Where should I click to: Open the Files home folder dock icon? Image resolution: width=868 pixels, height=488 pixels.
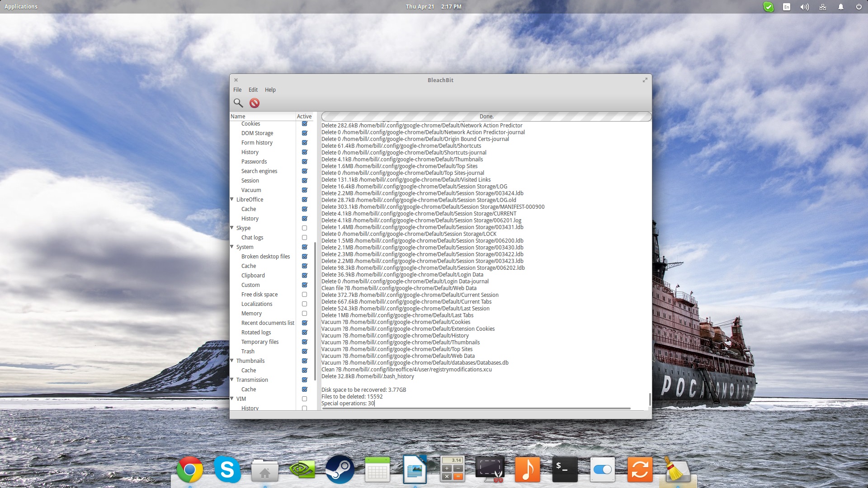tap(265, 470)
